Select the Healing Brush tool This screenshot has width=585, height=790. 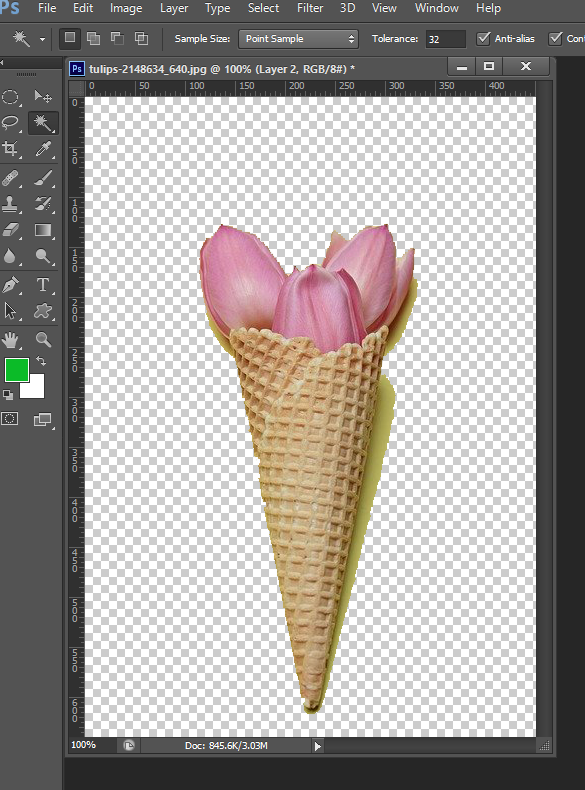coord(11,178)
